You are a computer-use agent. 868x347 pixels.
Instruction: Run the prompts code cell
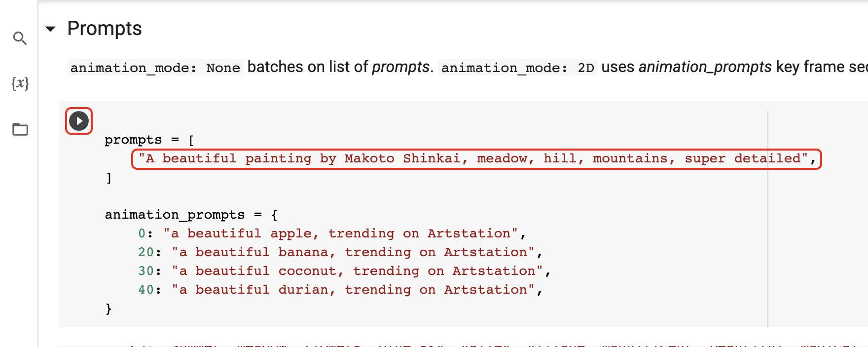[79, 121]
